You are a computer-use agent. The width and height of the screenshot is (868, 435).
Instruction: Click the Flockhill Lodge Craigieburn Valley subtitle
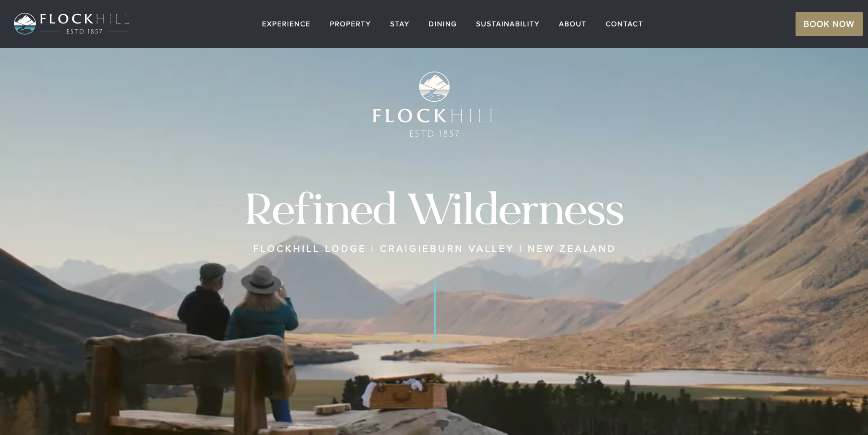434,248
